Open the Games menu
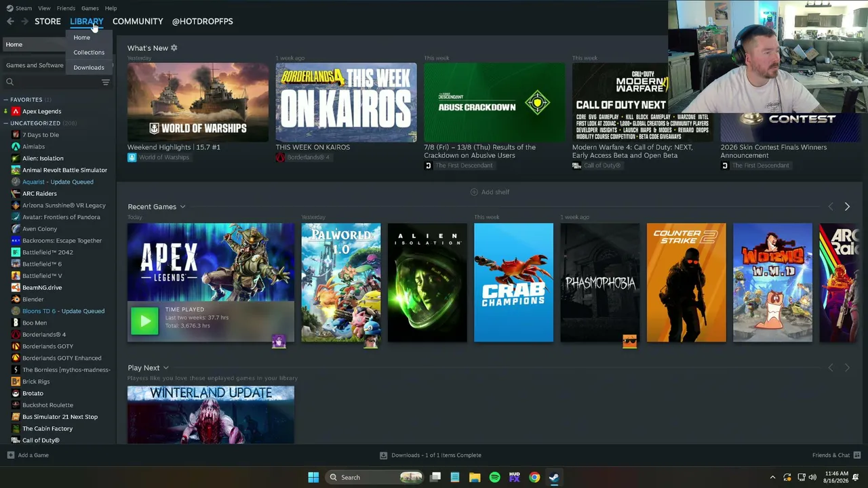Screen dimensions: 868x488 90,8
